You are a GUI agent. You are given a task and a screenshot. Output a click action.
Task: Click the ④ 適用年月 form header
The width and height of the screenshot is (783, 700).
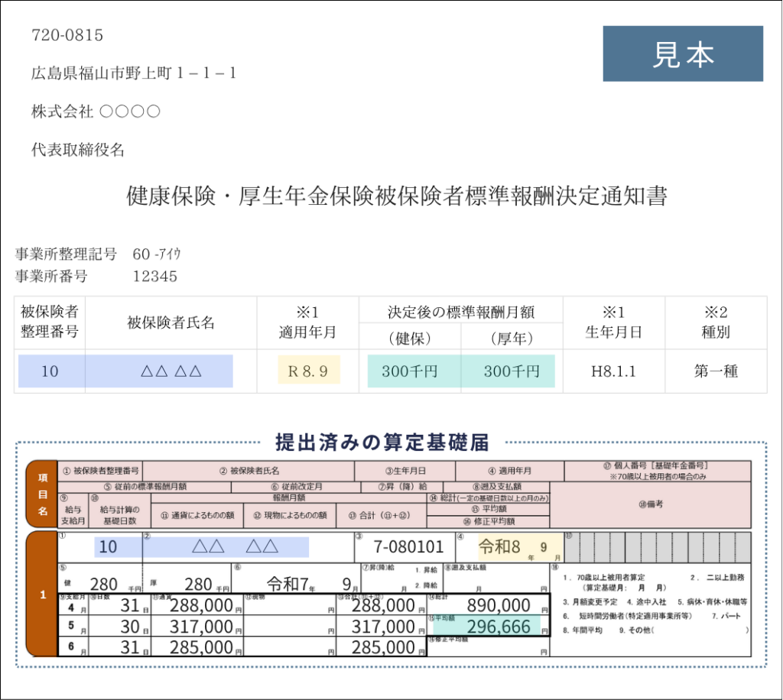pyautogui.click(x=510, y=471)
